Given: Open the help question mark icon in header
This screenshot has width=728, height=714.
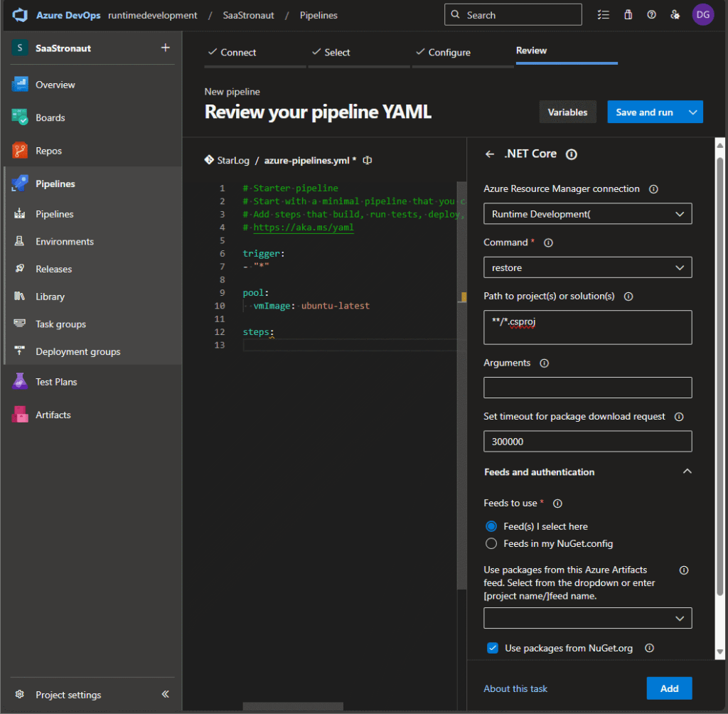Looking at the screenshot, I should [651, 15].
